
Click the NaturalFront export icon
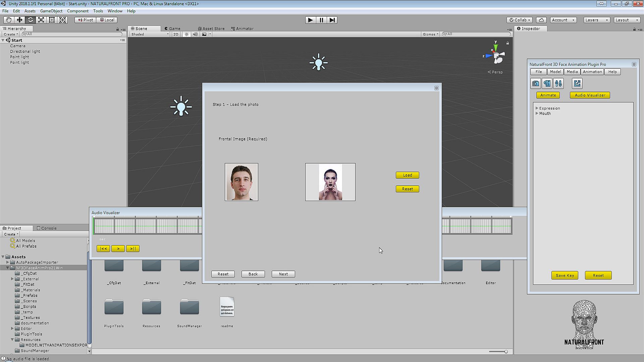[577, 83]
